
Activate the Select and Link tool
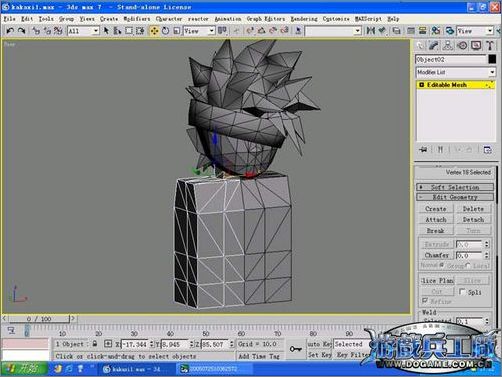pos(36,31)
